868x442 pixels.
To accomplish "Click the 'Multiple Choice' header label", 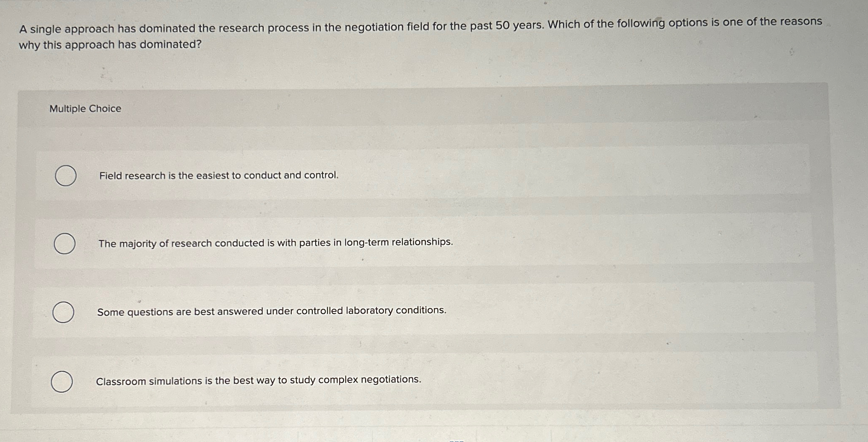I will click(84, 109).
